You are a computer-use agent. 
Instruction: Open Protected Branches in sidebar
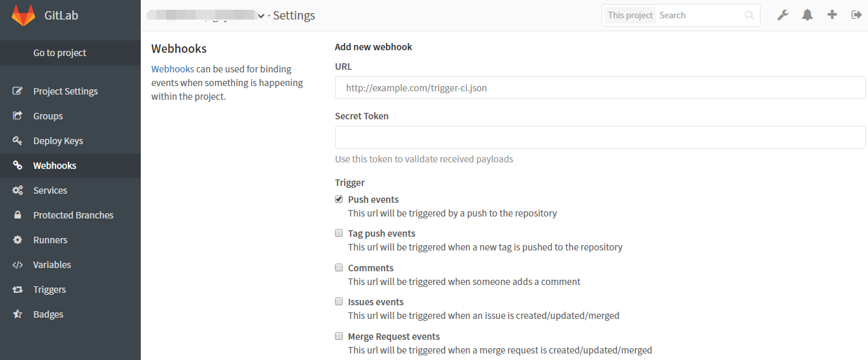73,215
